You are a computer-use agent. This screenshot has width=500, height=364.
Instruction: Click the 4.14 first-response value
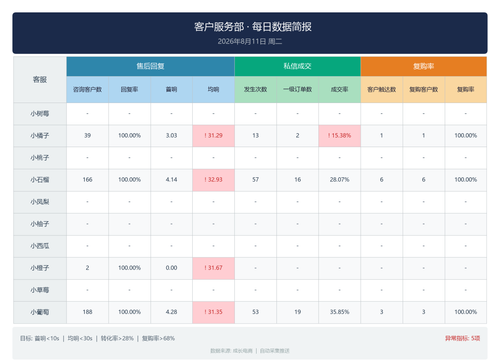[x=171, y=180]
